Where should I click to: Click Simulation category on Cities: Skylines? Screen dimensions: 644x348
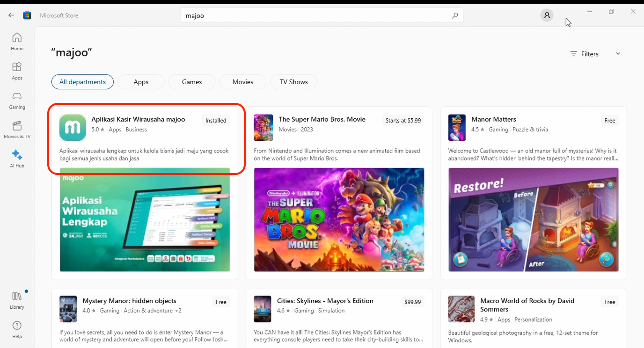(331, 311)
